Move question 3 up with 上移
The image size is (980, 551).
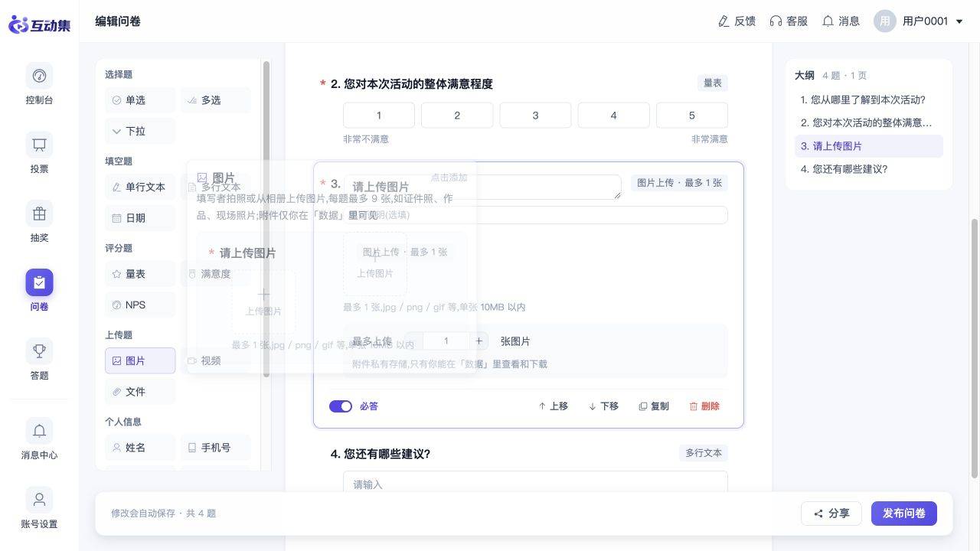pos(553,406)
